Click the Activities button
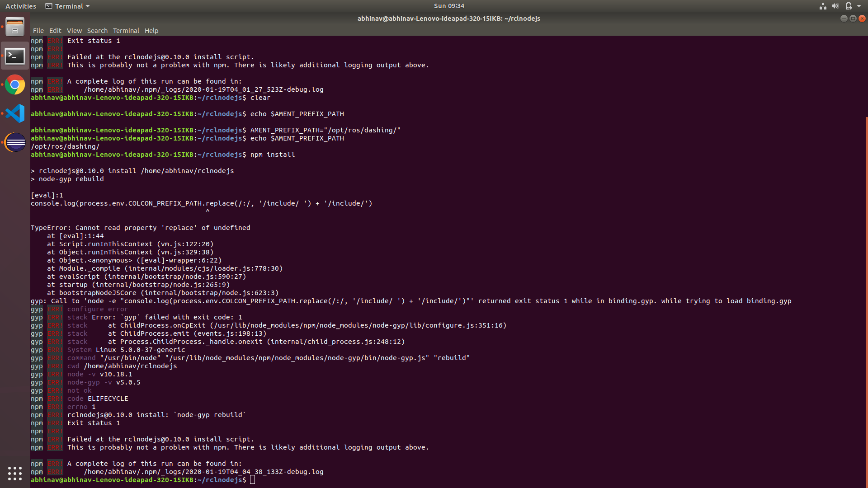The width and height of the screenshot is (868, 488). (21, 6)
